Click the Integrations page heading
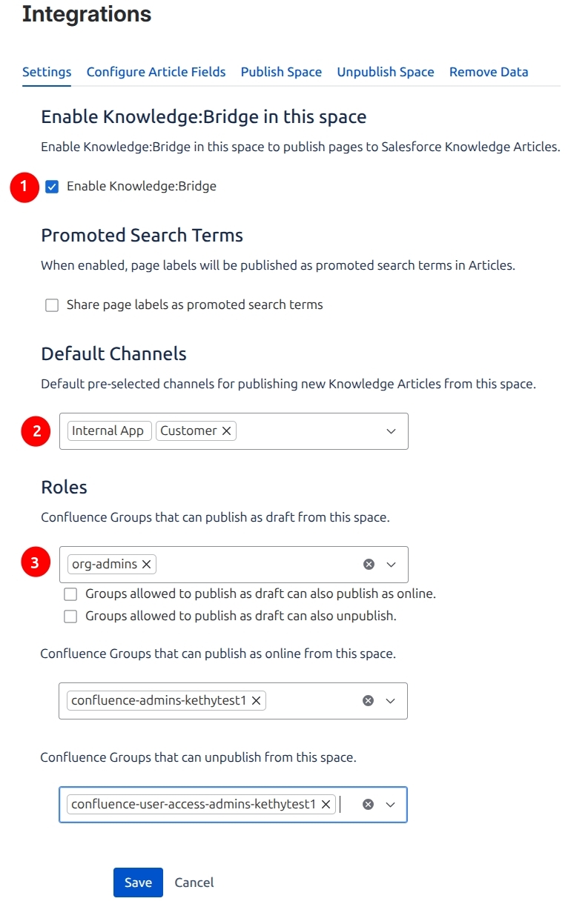This screenshot has width=571, height=924. 87,13
